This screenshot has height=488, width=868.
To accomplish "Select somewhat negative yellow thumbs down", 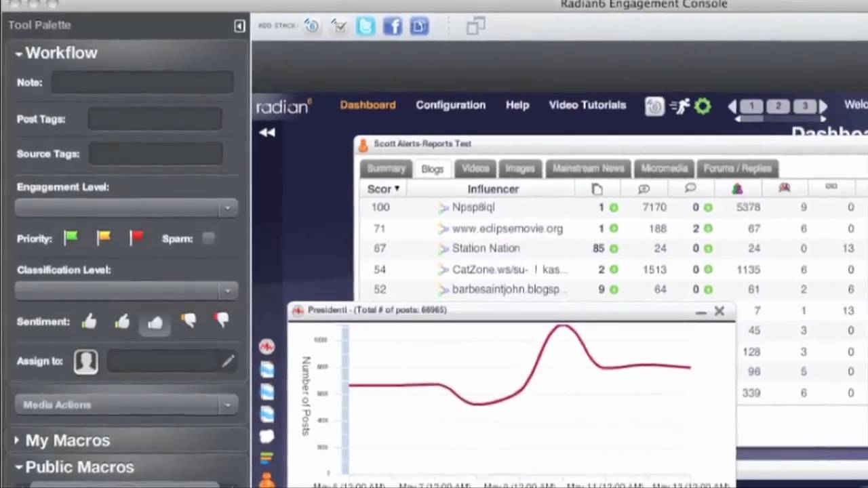I will 189,321.
